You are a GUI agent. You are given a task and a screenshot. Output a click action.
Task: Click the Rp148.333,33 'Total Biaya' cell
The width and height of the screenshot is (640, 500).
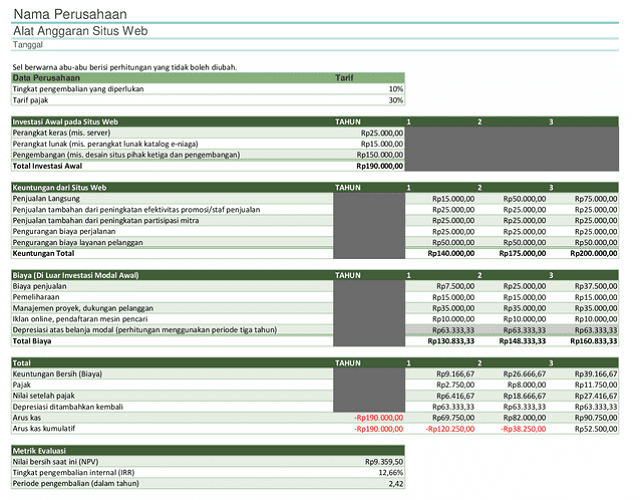(x=522, y=341)
